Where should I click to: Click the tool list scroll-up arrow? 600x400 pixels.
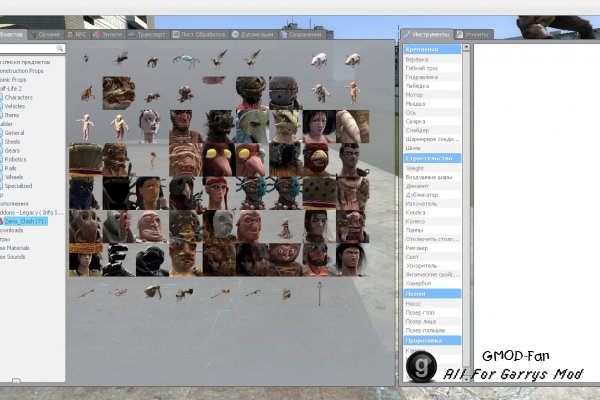(x=466, y=47)
